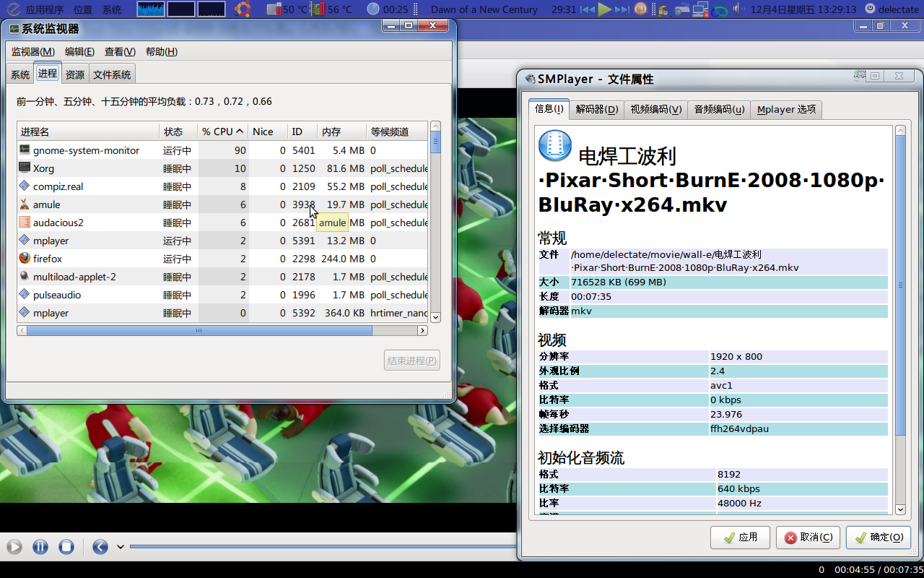
Task: Click the Ubuntu logo launcher in panel
Action: [x=243, y=9]
